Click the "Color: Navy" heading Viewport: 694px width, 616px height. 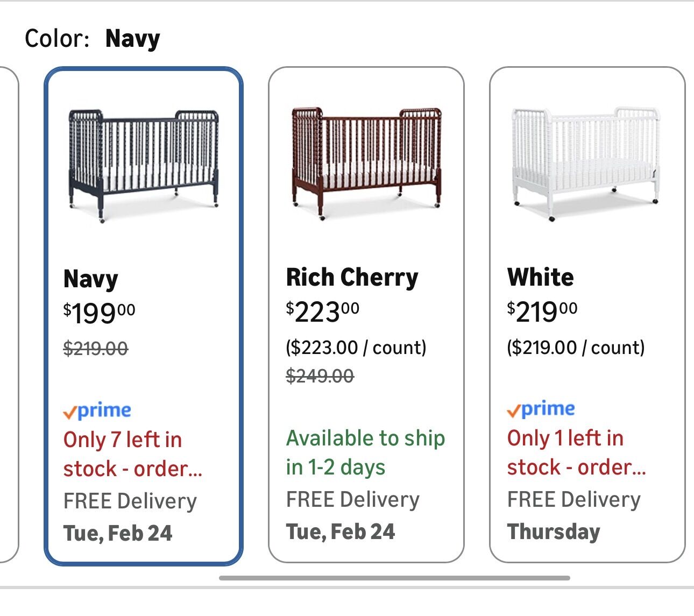click(93, 39)
